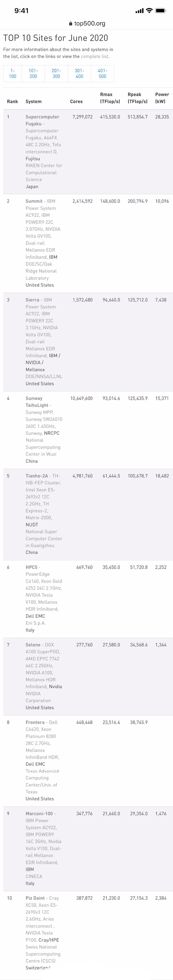Tap the lock icon beside top500.org
173x980 pixels.
70,24
